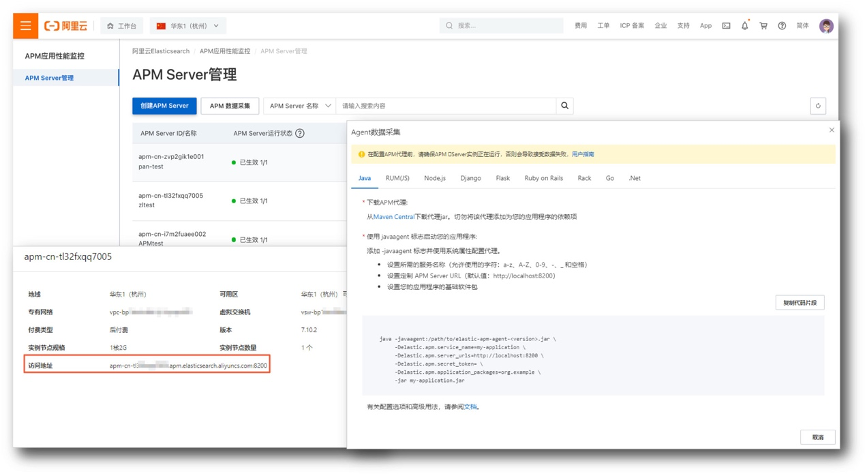Viewport: 866px width, 474px height.
Task: Click the 复制代码片段 copy button
Action: pos(800,303)
